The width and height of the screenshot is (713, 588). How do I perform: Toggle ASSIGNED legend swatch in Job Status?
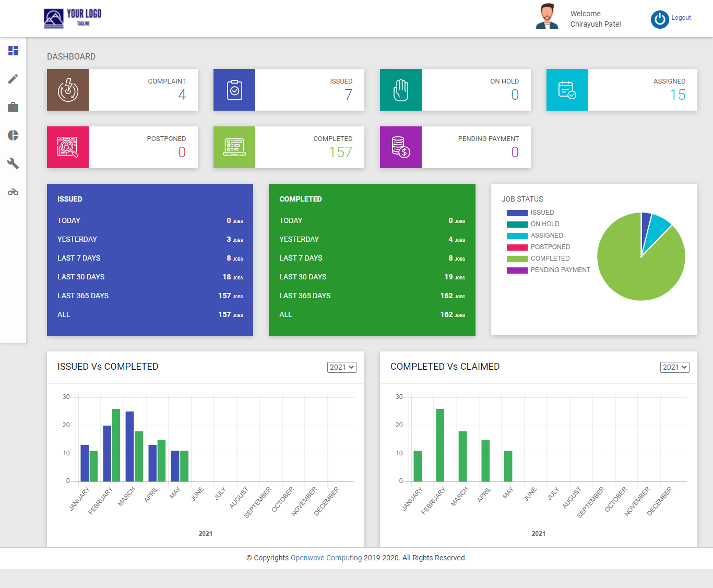[517, 236]
